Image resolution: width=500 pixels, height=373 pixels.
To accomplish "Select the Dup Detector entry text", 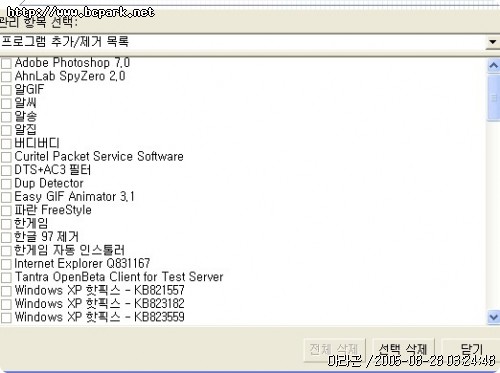I will click(49, 183).
